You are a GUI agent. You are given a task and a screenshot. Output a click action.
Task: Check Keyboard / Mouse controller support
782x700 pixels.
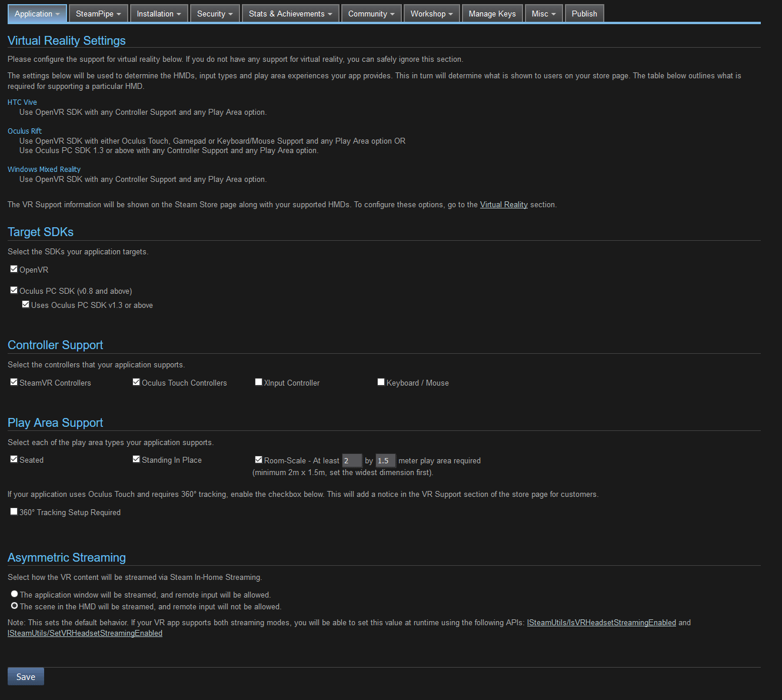click(380, 381)
